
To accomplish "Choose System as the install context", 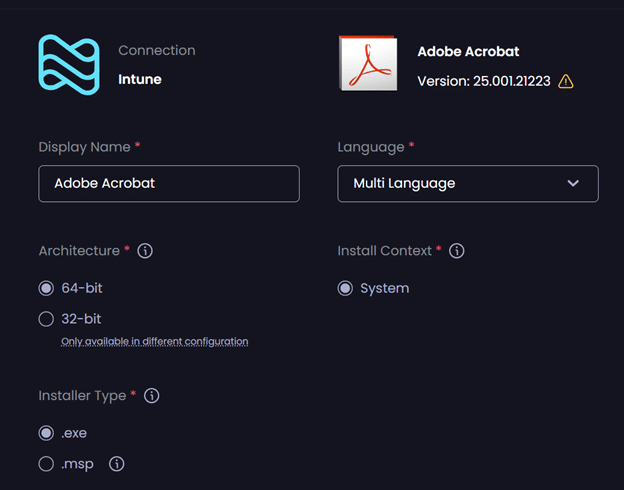I will pyautogui.click(x=346, y=288).
